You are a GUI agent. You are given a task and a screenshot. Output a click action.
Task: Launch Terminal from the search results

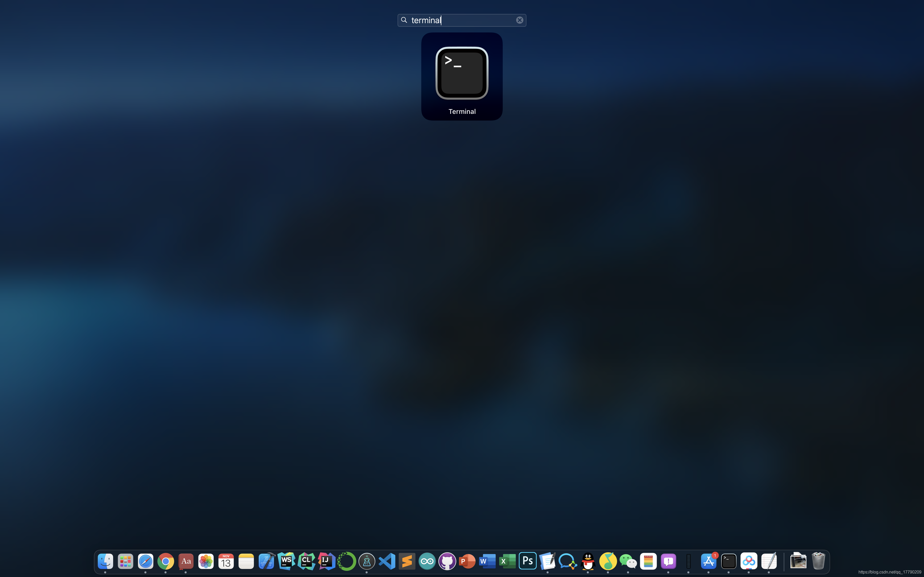[x=462, y=73]
